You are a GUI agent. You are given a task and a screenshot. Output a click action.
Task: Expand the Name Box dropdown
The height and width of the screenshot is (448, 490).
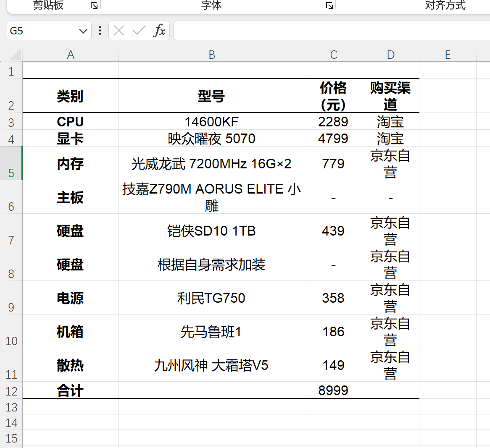tap(83, 31)
